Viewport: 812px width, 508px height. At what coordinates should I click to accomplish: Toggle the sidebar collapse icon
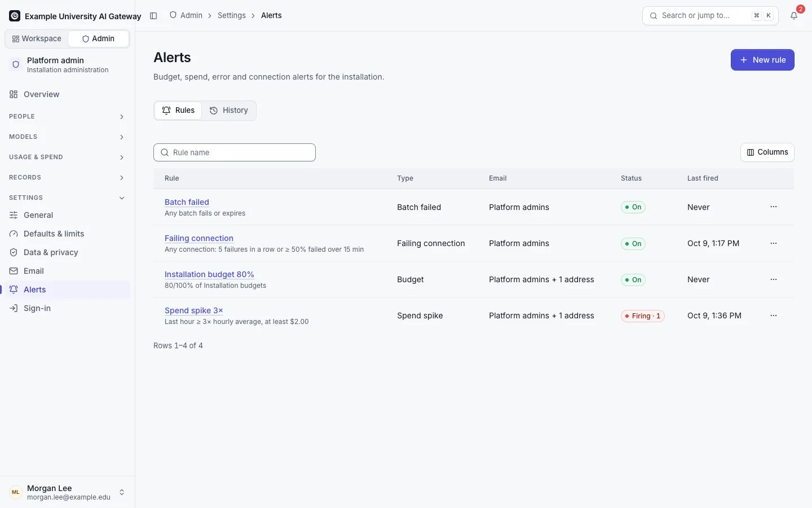pos(153,16)
